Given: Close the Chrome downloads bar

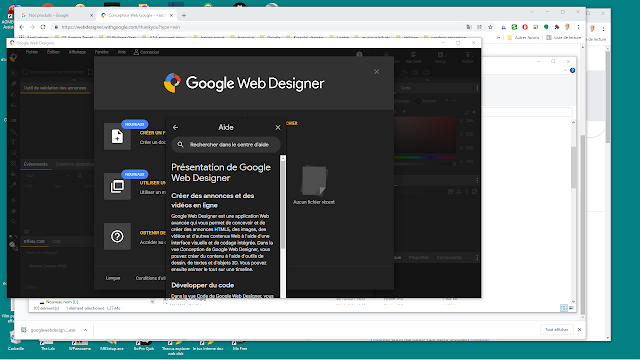Looking at the screenshot, I should pyautogui.click(x=579, y=329).
